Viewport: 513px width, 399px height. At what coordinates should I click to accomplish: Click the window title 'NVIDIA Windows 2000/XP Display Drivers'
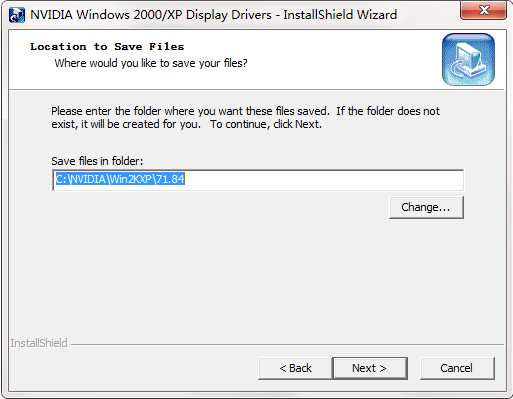pyautogui.click(x=151, y=15)
